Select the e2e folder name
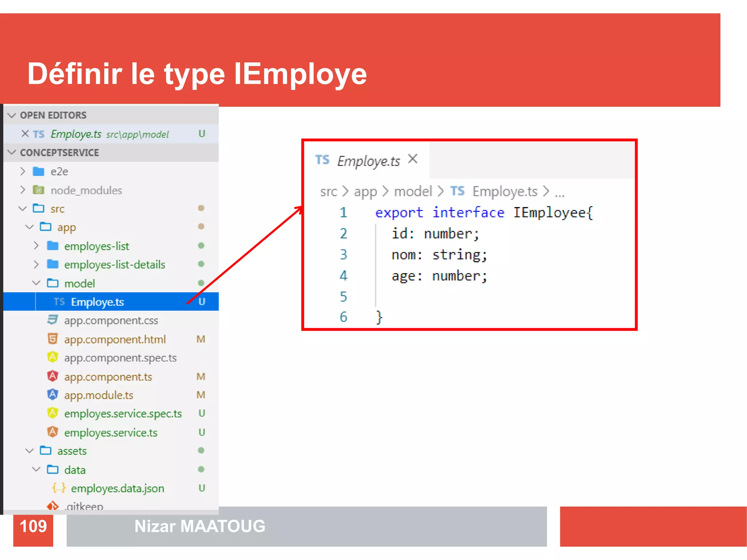This screenshot has height=560, width=747. click(x=59, y=171)
